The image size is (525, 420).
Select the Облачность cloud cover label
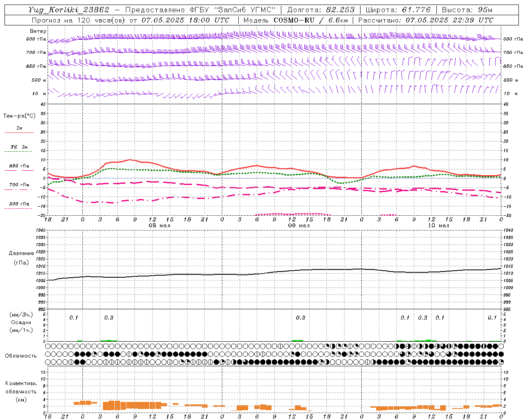(21, 356)
